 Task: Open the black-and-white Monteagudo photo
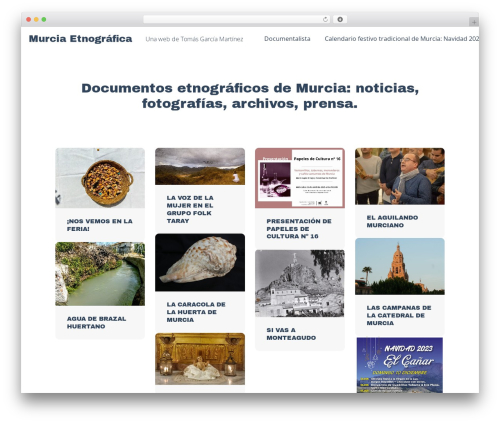pos(300,283)
